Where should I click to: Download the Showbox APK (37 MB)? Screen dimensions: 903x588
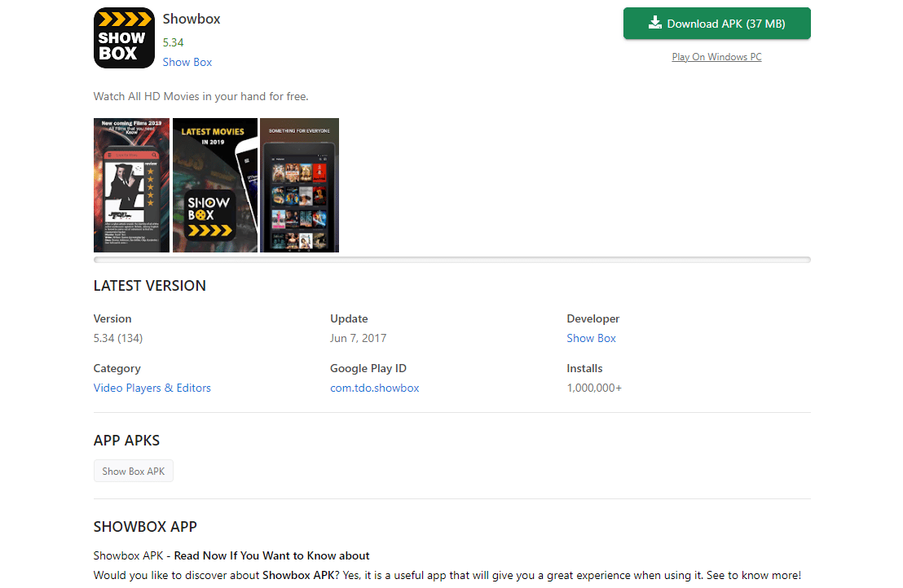[716, 24]
